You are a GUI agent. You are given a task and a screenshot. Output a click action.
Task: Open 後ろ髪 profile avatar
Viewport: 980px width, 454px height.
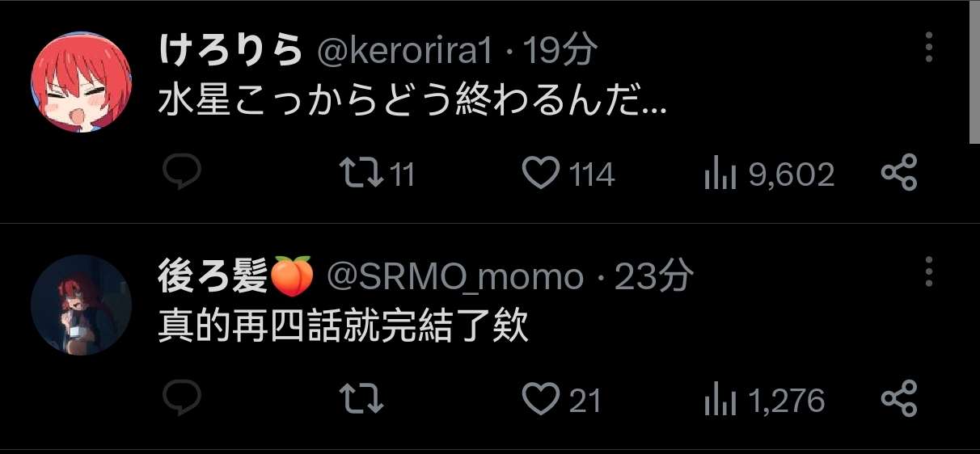pos(82,305)
